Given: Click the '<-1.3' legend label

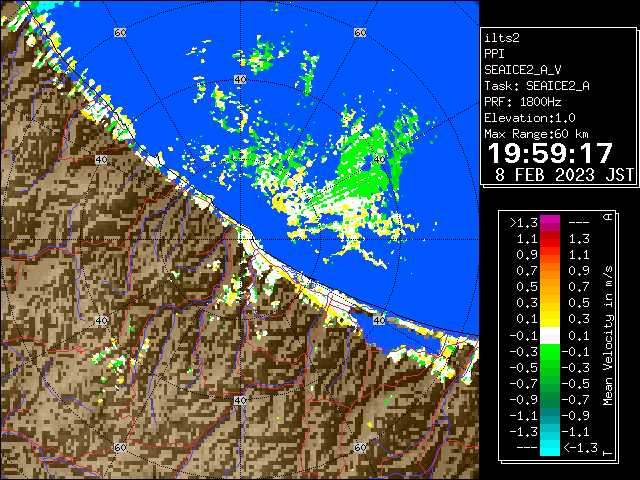Looking at the screenshot, I should point(580,448).
